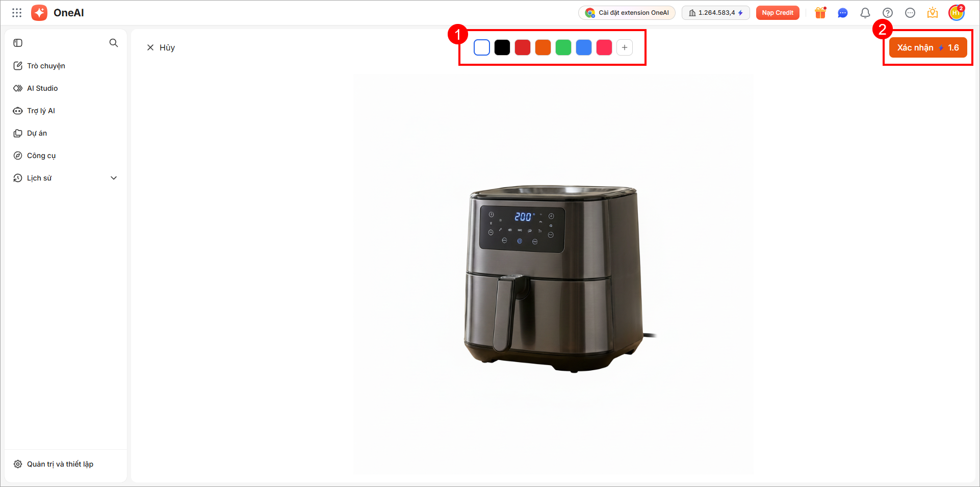Select the green background color swatch
This screenshot has width=980, height=487.
click(563, 47)
